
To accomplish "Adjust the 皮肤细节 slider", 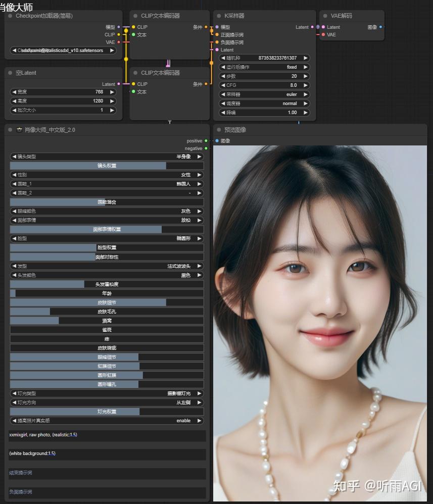I will [107, 303].
